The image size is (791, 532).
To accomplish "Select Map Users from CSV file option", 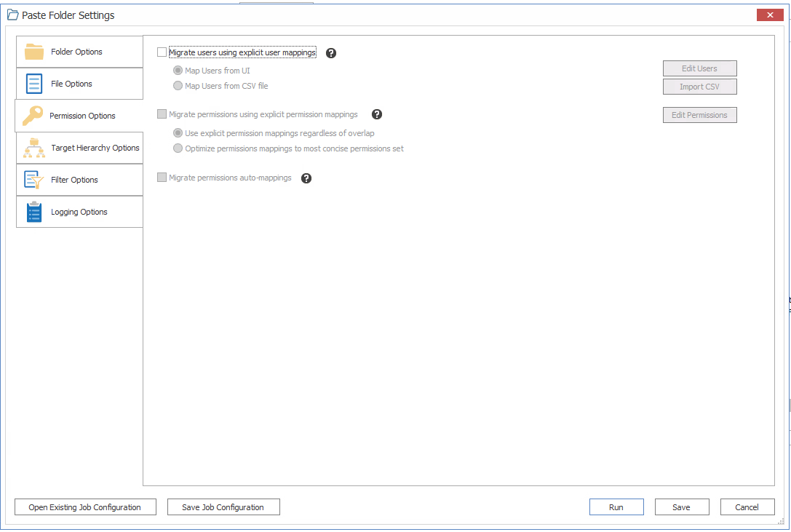I will (177, 85).
